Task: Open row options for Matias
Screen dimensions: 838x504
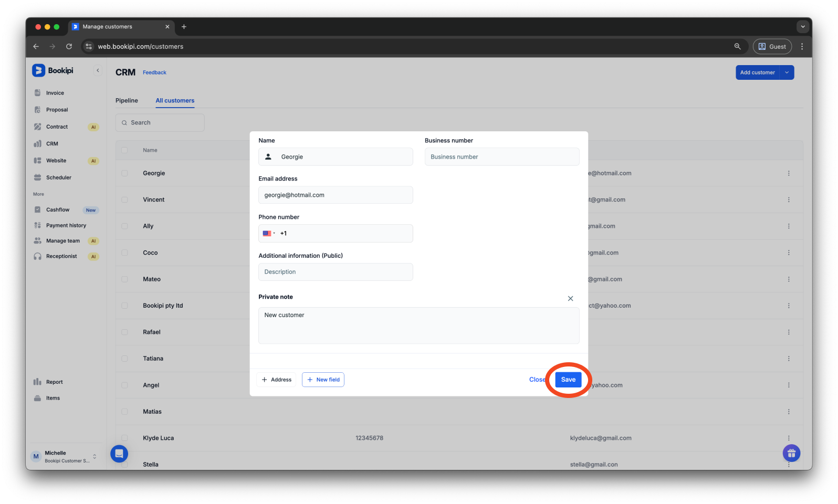Action: [x=789, y=412]
